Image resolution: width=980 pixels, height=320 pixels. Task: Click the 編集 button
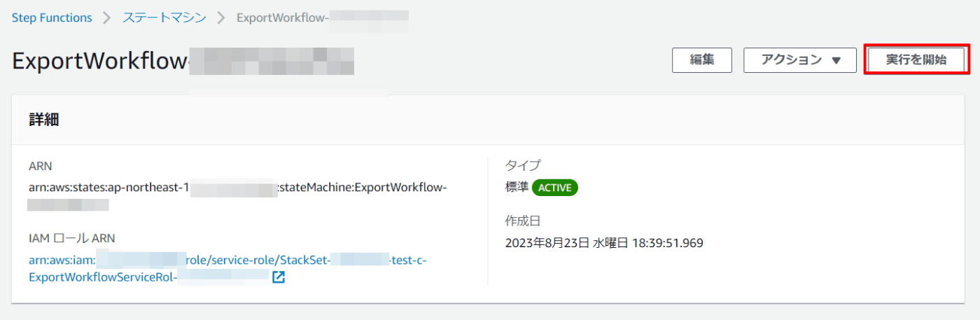[702, 60]
